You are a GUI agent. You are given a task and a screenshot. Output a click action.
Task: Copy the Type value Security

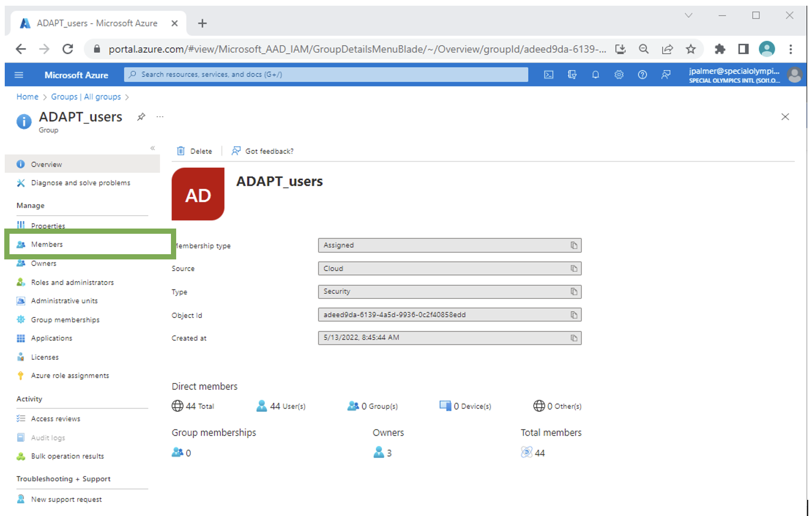tap(574, 291)
